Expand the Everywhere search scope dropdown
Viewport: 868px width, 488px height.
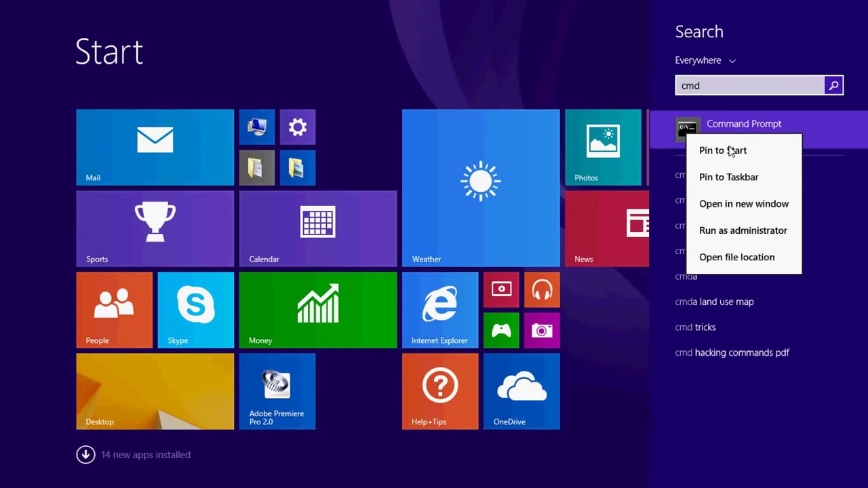[x=705, y=60]
